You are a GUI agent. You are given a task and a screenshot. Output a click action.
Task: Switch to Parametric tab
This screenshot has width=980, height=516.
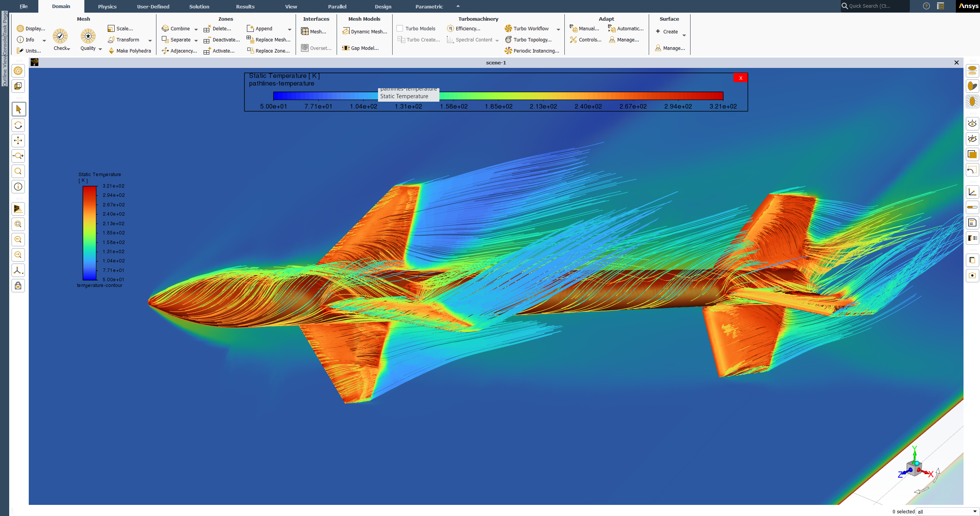coord(429,6)
